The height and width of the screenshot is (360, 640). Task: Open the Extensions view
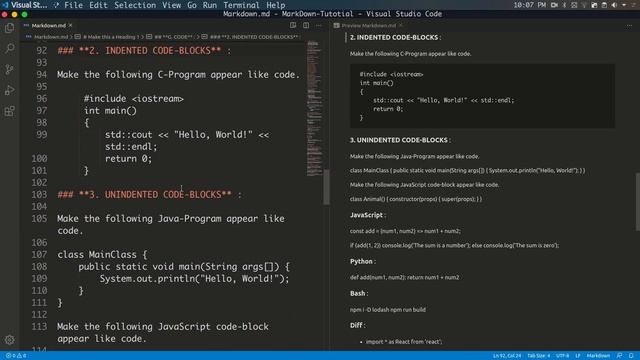9,111
